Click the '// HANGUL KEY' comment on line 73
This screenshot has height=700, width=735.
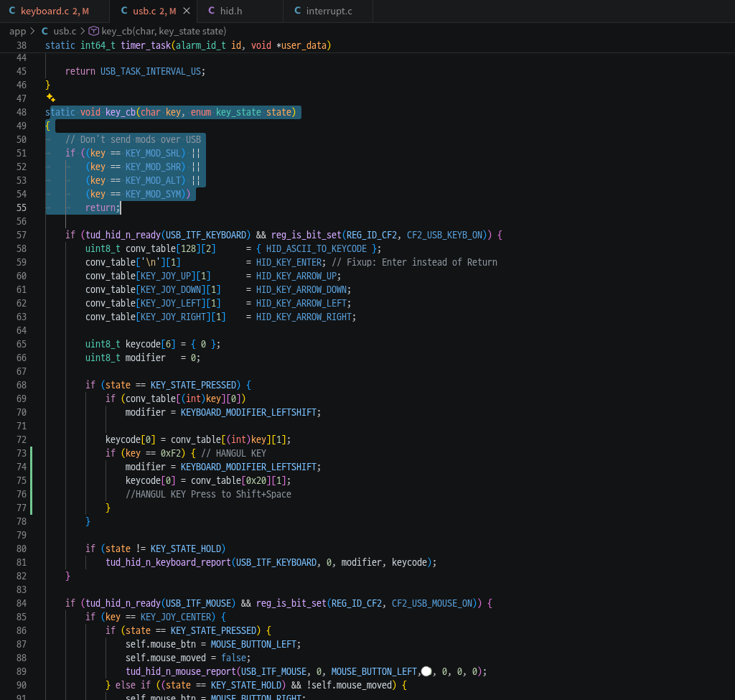coord(233,453)
